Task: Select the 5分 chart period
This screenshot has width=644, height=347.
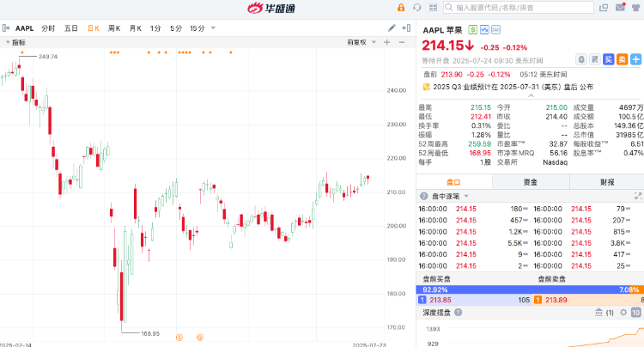Action: pyautogui.click(x=176, y=28)
